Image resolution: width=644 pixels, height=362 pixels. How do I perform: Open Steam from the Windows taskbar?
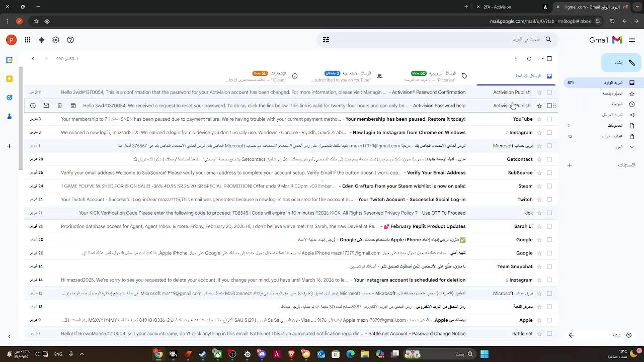(x=203, y=354)
